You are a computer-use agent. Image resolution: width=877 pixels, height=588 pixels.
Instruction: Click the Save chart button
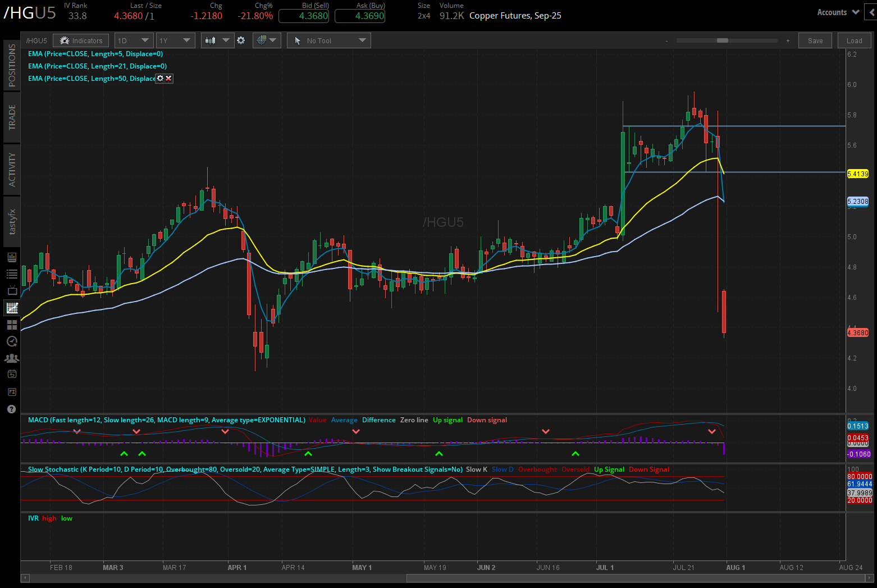815,40
